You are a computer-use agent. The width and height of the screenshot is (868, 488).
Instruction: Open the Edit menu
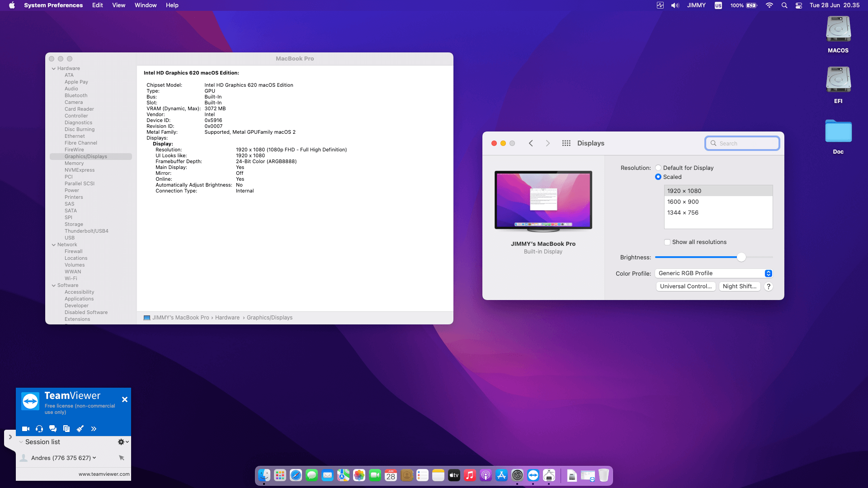pyautogui.click(x=98, y=5)
